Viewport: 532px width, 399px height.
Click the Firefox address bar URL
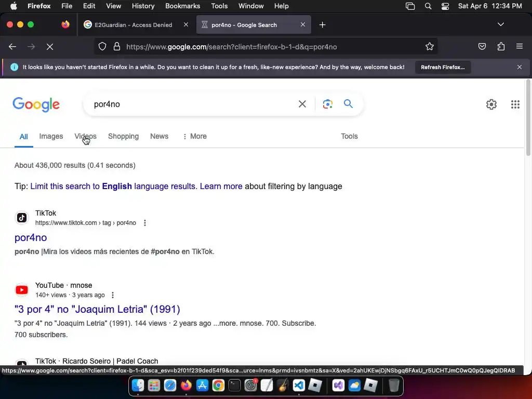coord(231,47)
